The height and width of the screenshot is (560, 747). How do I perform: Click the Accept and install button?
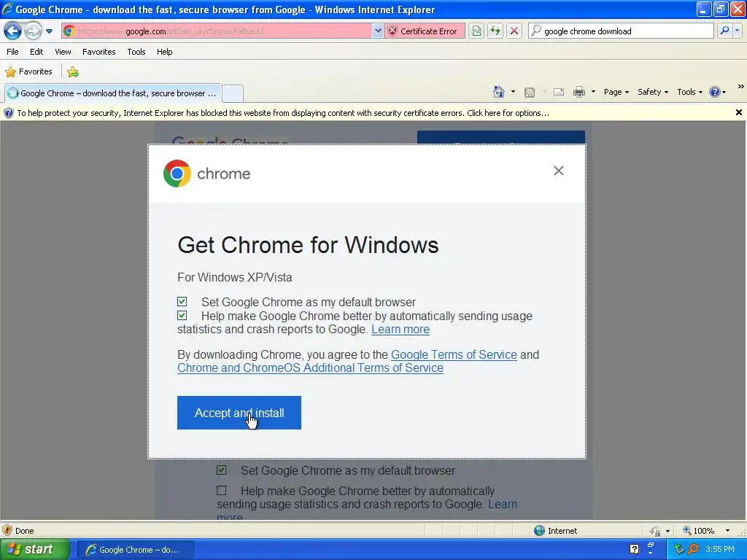point(239,413)
